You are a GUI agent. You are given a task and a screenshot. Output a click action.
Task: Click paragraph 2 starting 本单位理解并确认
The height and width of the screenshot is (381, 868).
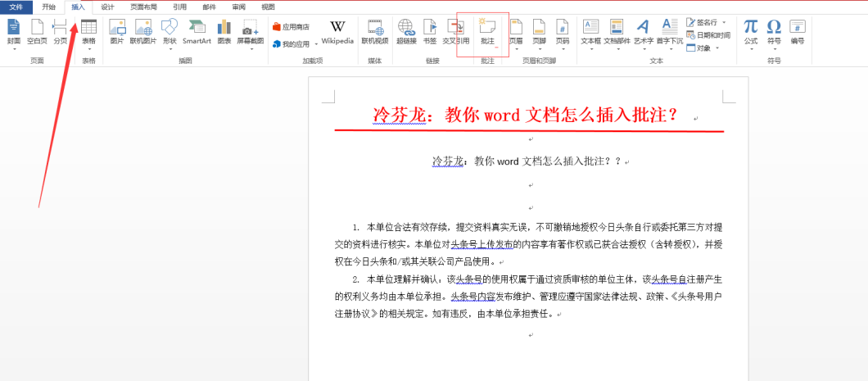529,296
